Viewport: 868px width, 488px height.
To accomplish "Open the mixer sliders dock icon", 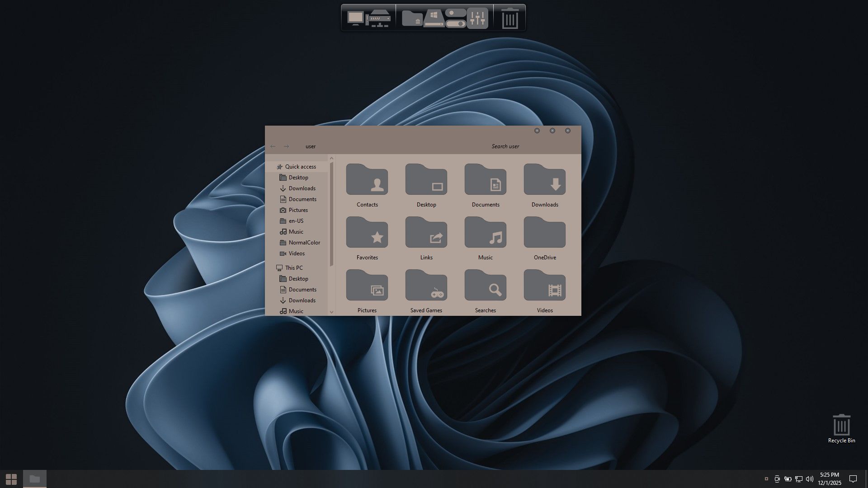I will click(x=477, y=18).
